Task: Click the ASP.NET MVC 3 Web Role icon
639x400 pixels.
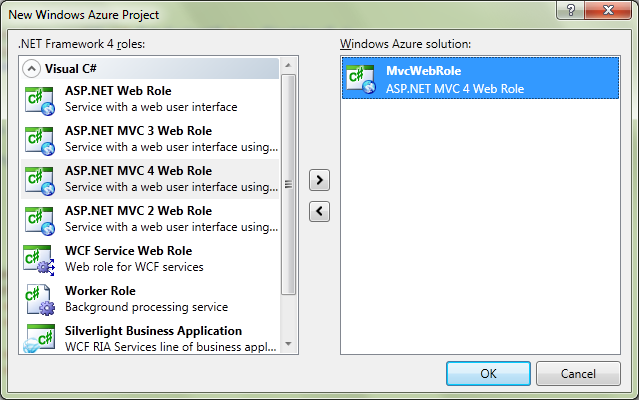Action: [x=40, y=141]
